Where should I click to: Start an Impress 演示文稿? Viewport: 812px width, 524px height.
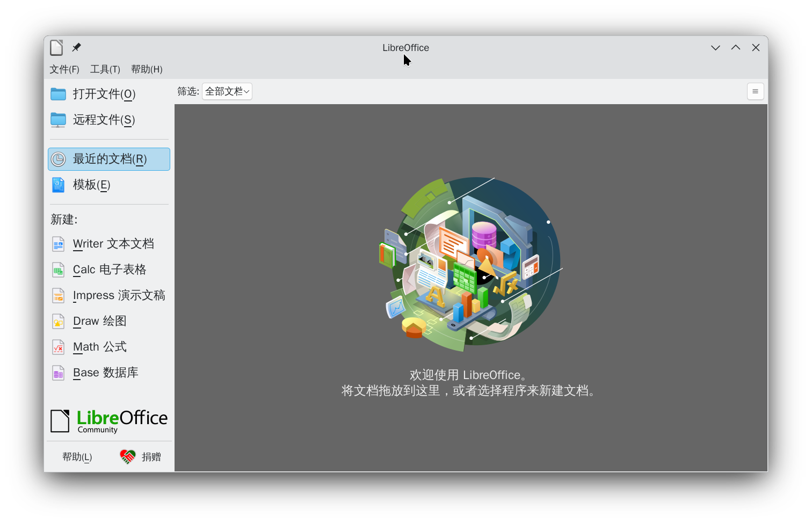[x=119, y=295]
